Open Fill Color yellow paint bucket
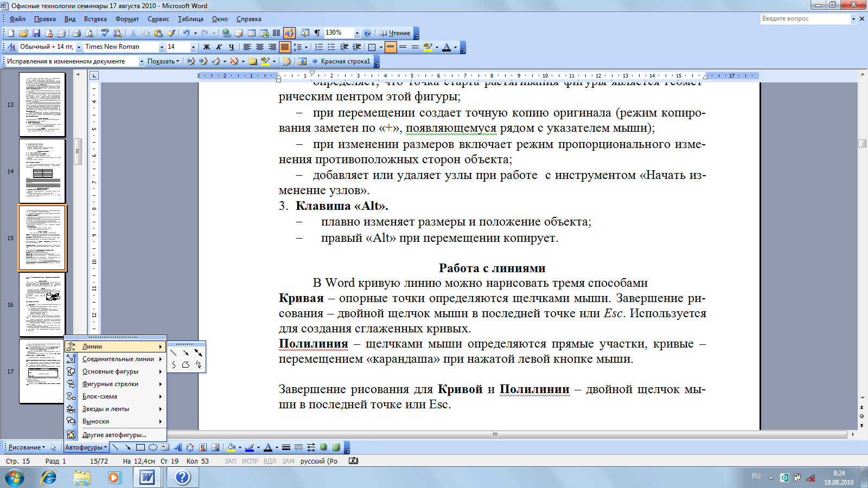Image resolution: width=868 pixels, height=488 pixels. click(231, 447)
